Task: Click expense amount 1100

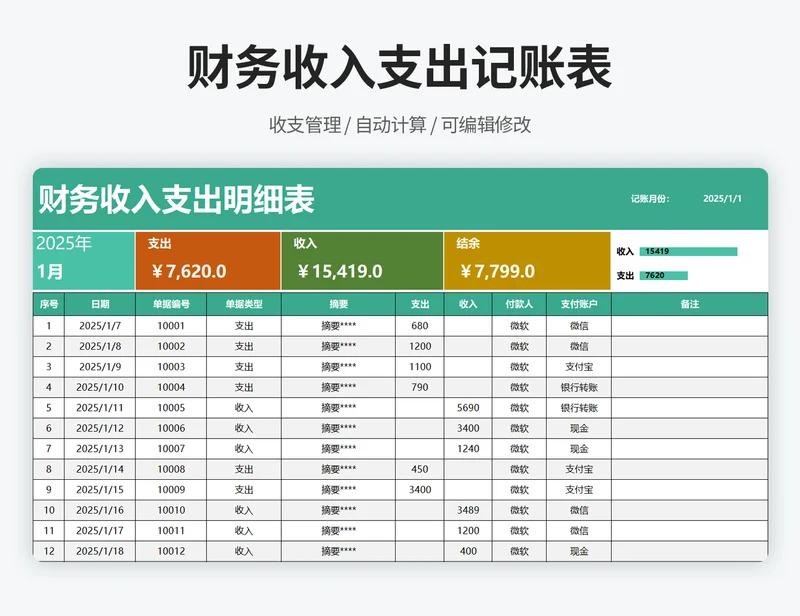Action: point(420,367)
